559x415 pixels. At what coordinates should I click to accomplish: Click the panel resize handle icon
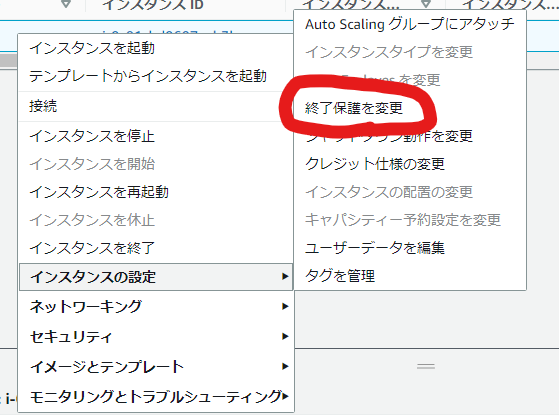point(426,366)
